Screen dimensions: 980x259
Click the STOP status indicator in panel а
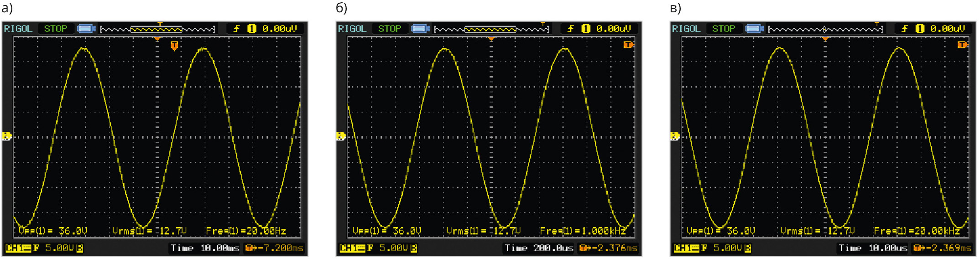pyautogui.click(x=56, y=29)
